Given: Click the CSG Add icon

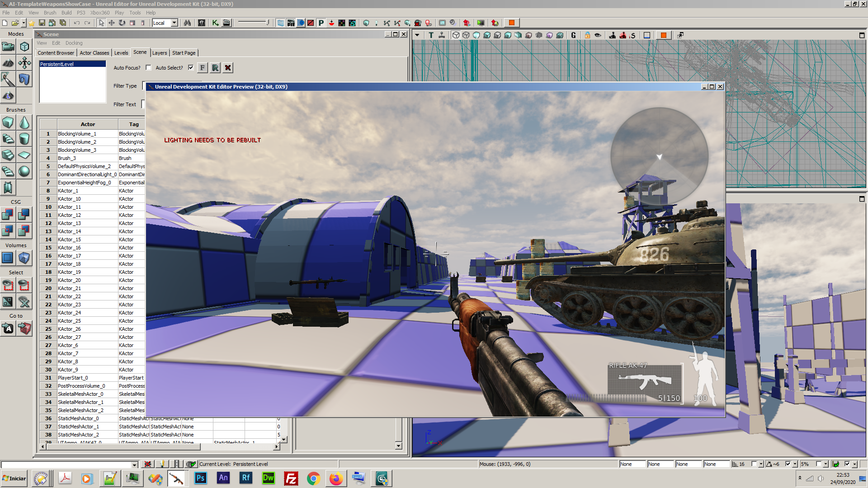Looking at the screenshot, I should pos(8,215).
